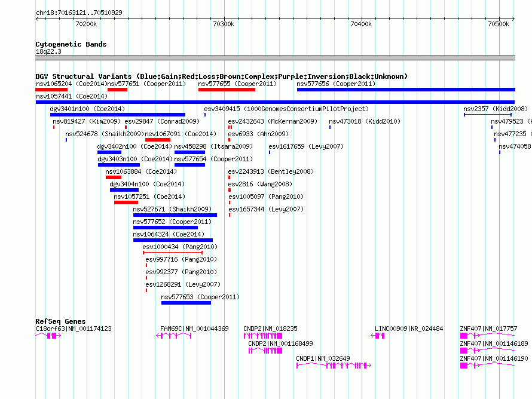This screenshot has width=532, height=399.
Task: Open nsv577652 (Cooper2011) variant
Action: pos(172,222)
